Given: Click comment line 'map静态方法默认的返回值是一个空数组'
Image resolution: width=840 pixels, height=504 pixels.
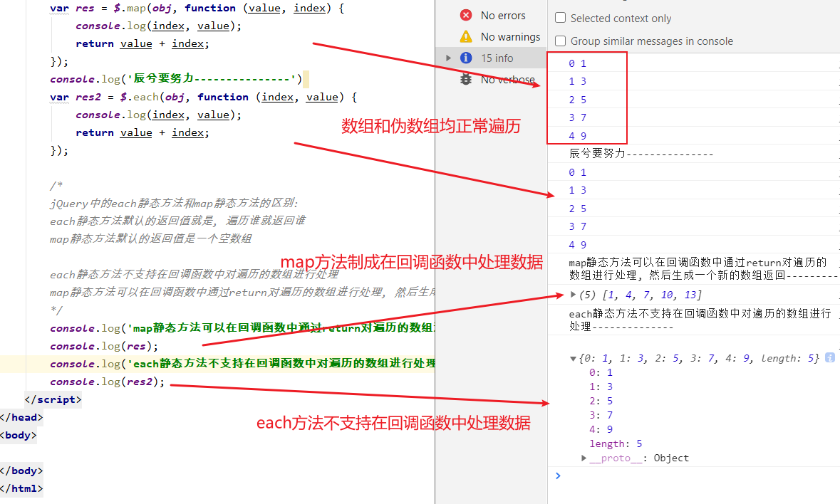Looking at the screenshot, I should [x=150, y=238].
